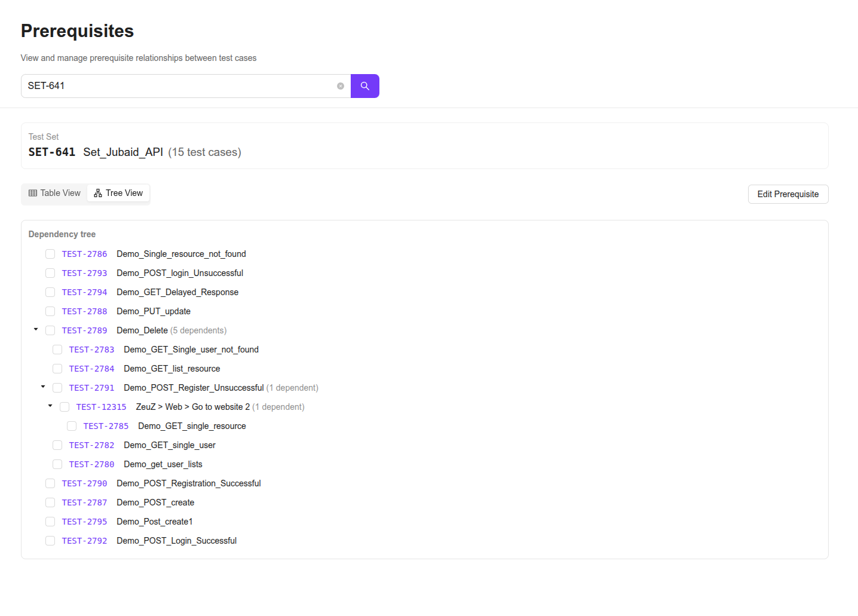Check the box next to TEST-2789
Image resolution: width=858 pixels, height=616 pixels.
pyautogui.click(x=50, y=330)
